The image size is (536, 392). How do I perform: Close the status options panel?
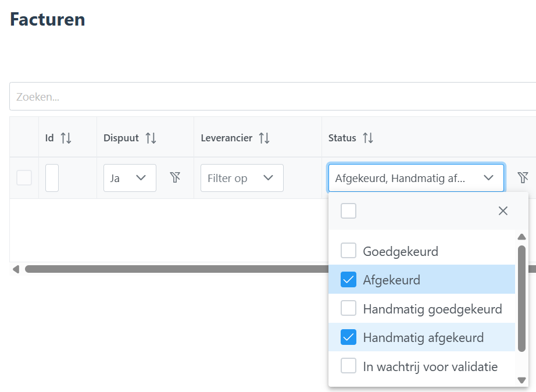click(x=503, y=211)
